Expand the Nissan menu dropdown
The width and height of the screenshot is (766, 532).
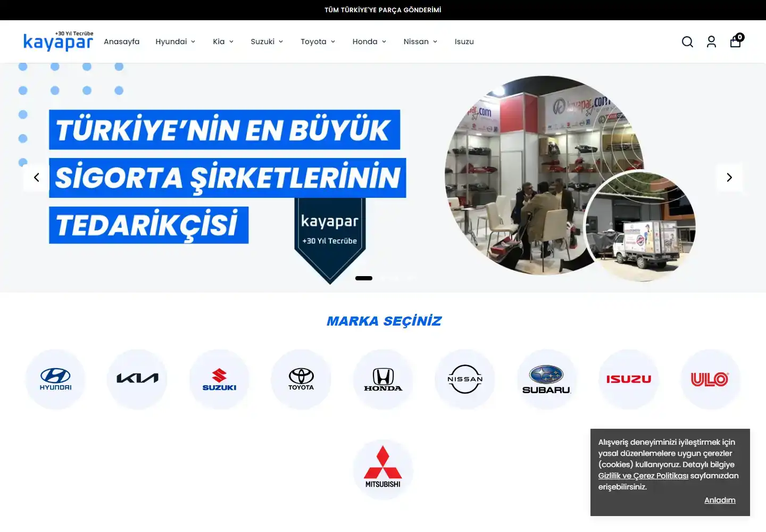[421, 41]
